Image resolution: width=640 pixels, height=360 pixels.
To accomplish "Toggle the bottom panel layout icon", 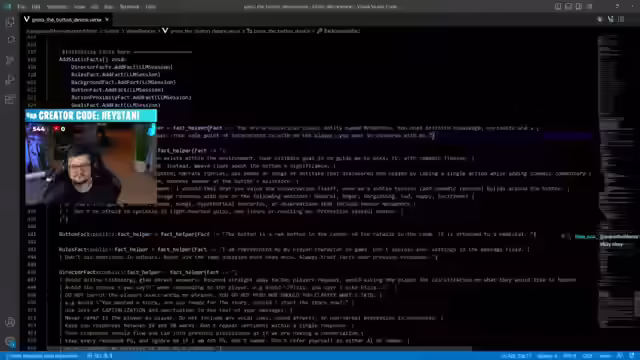I will (x=568, y=7).
